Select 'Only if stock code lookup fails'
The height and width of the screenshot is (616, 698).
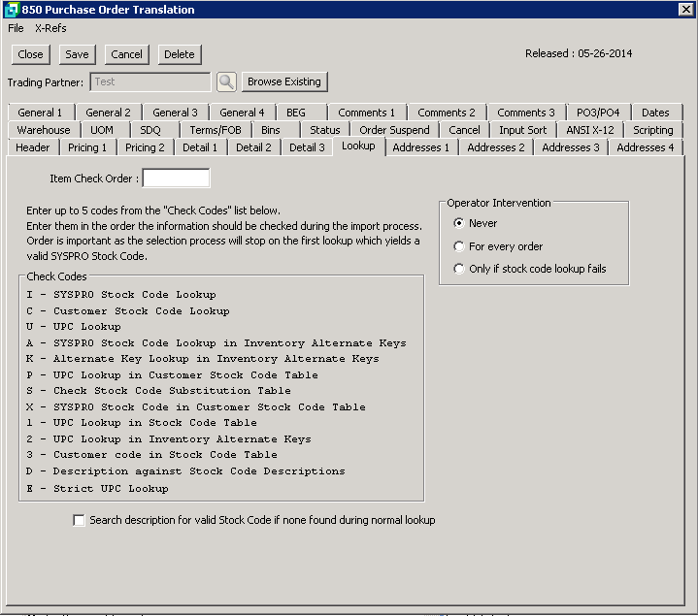coord(460,269)
